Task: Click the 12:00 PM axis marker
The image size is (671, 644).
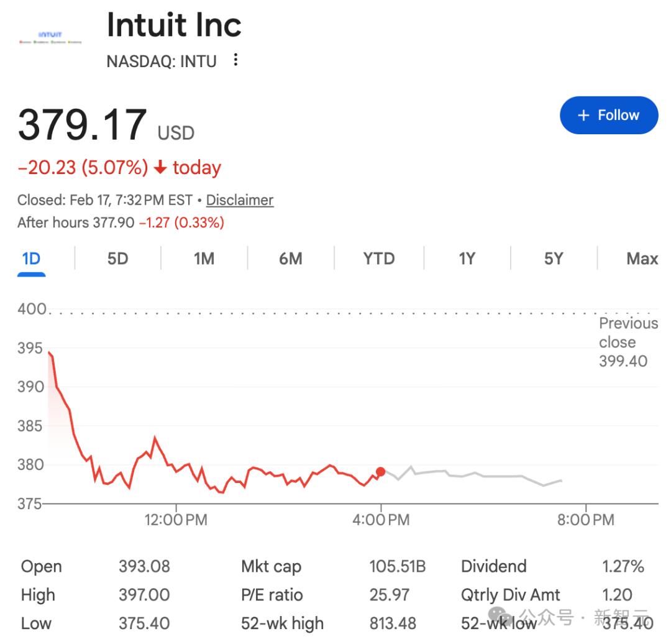Action: [176, 520]
